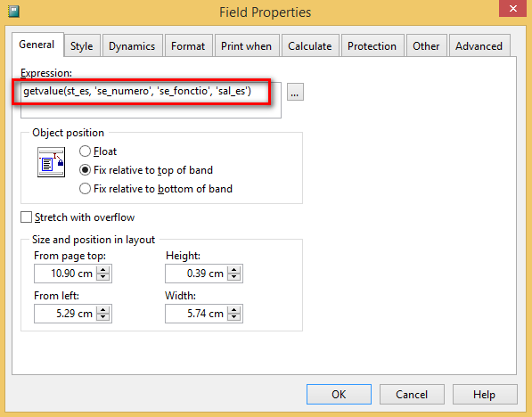
Task: Decrease From left value
Action: point(103,317)
